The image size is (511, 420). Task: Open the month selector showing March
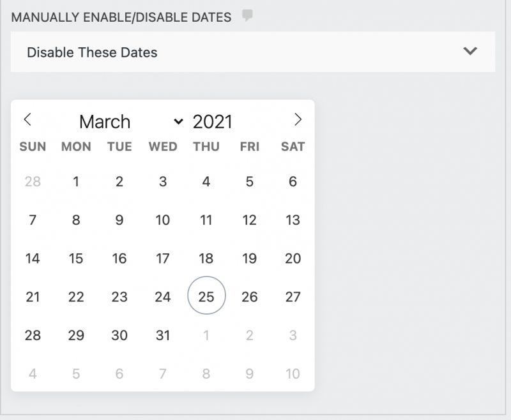point(105,121)
